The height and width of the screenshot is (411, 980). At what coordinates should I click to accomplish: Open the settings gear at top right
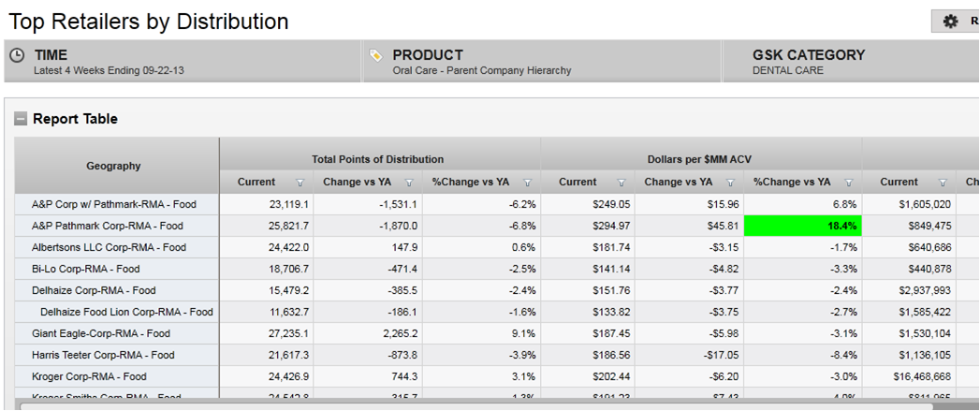(x=950, y=21)
